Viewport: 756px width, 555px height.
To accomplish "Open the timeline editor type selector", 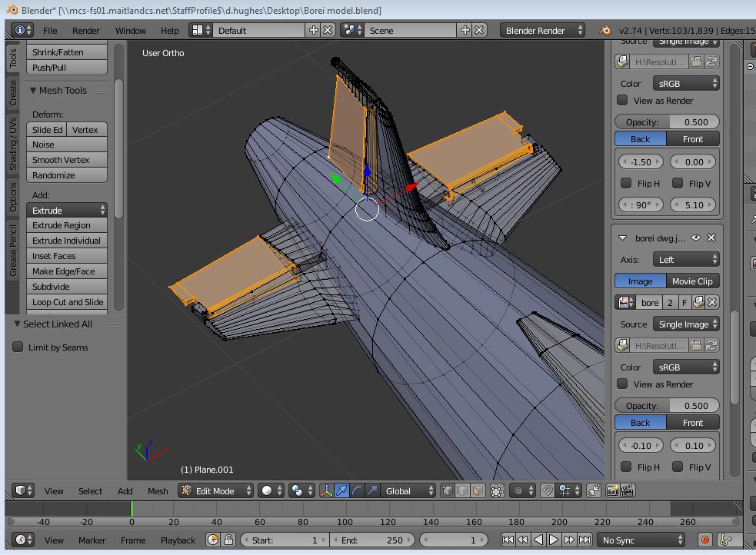I will pyautogui.click(x=23, y=540).
